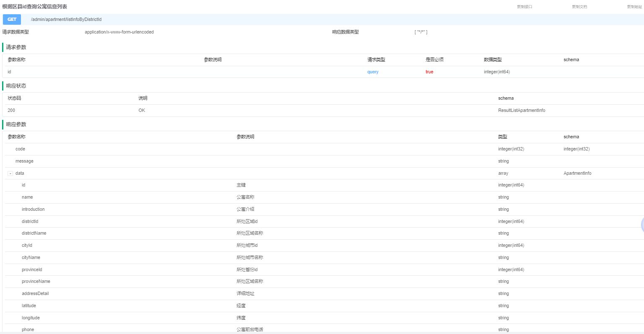This screenshot has height=334, width=644.
Task: Click the provinceName parameter name
Action: pos(36,282)
